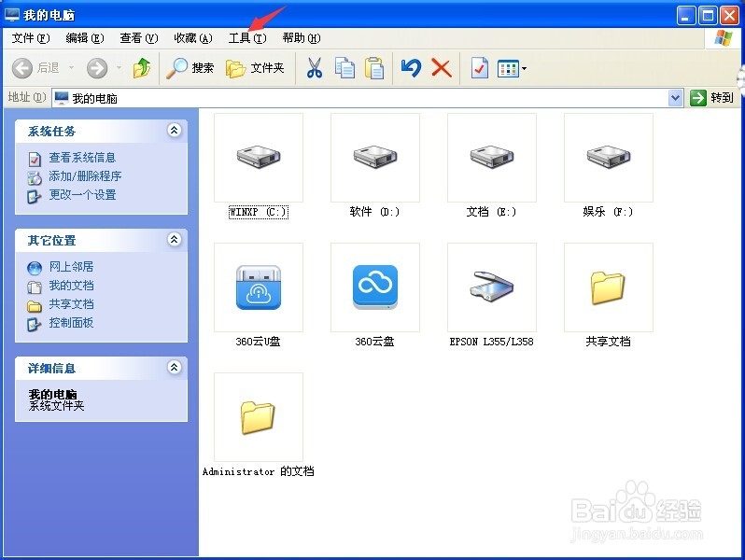The height and width of the screenshot is (560, 745).
Task: Collapse the 详细信息 panel
Action: pos(175,367)
